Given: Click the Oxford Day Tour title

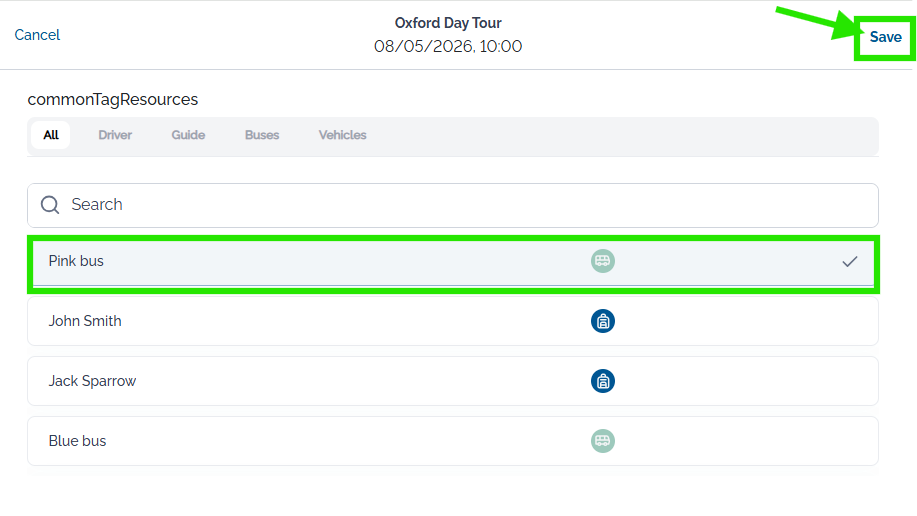Looking at the screenshot, I should (448, 23).
